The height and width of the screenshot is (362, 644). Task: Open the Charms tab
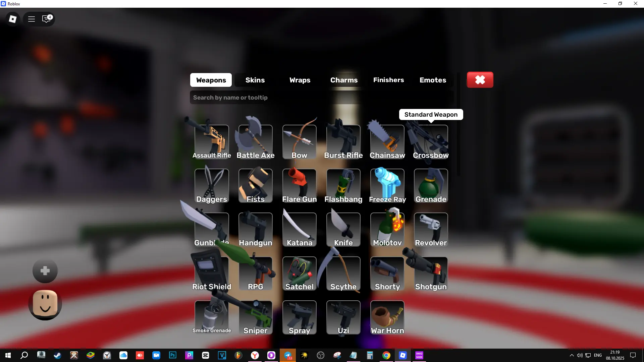[344, 80]
